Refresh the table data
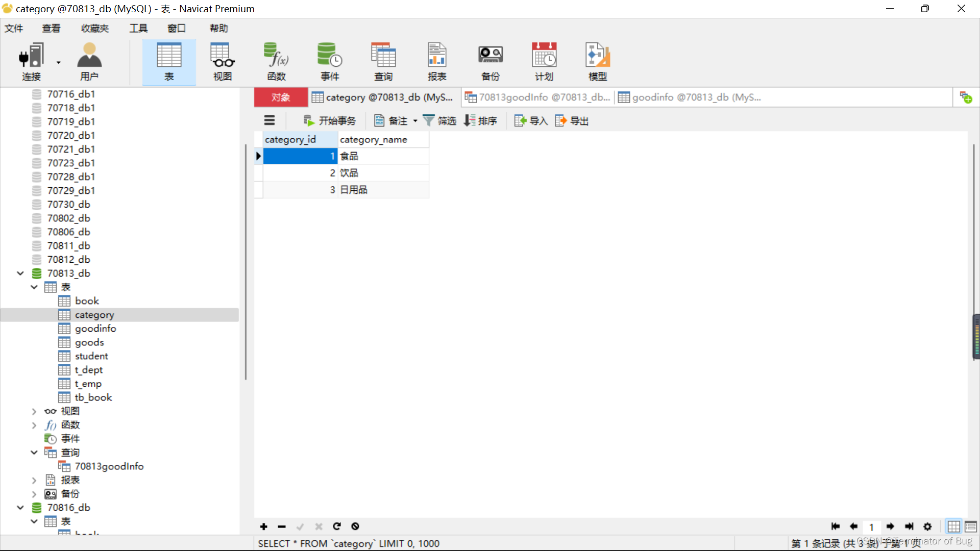The image size is (980, 551). pyautogui.click(x=337, y=527)
